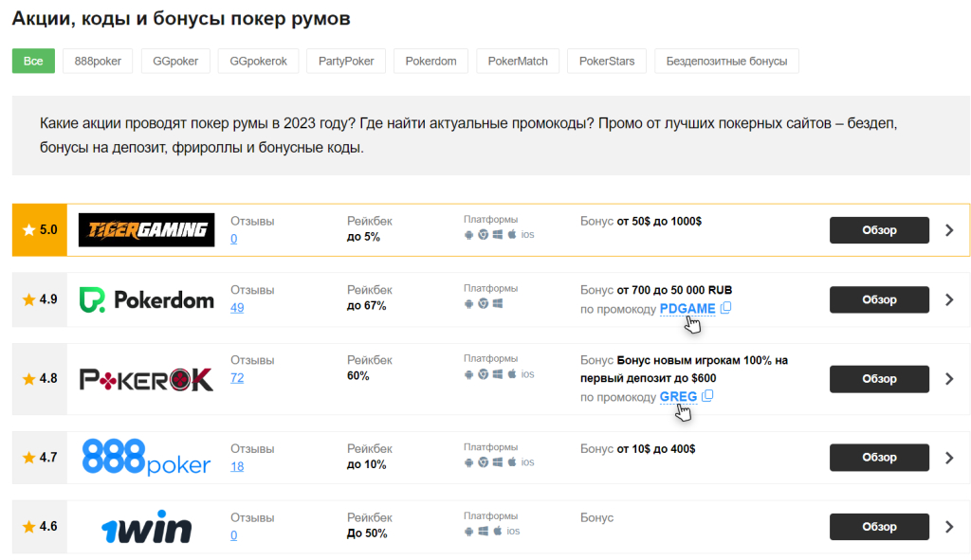Click the GREG promo code link
This screenshot has height=560, width=971.
click(x=678, y=396)
